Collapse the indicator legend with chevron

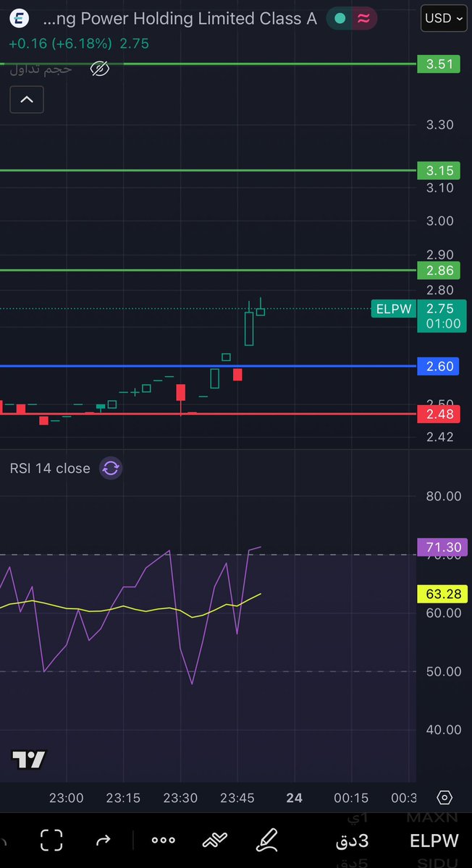pos(27,99)
